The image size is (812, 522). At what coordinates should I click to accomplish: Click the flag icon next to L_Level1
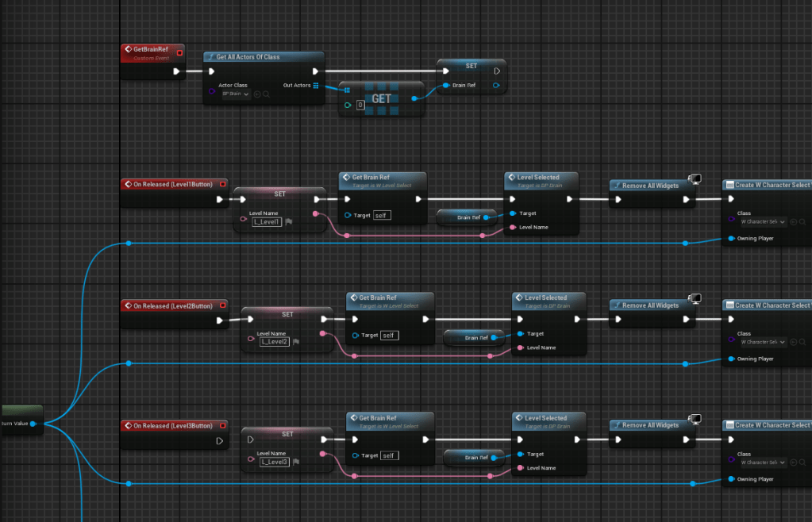click(x=289, y=222)
